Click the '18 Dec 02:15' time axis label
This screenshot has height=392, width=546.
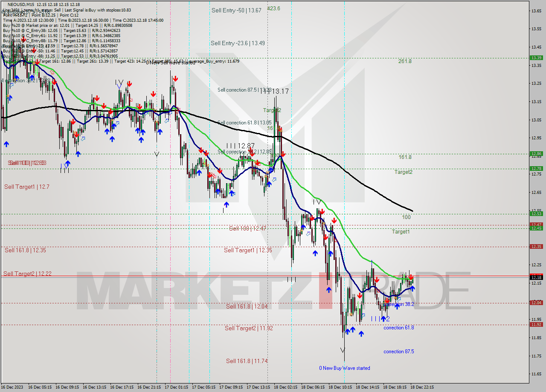(285, 387)
